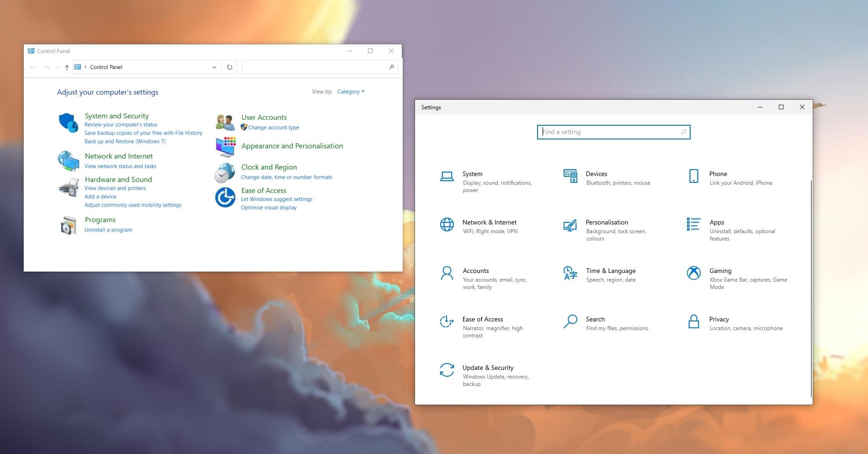Open Devices settings icon

[570, 176]
